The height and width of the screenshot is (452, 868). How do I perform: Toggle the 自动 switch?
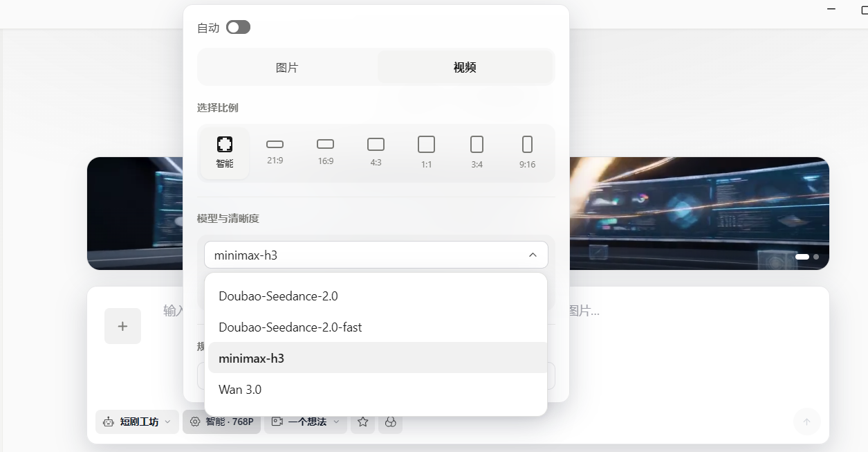(238, 27)
